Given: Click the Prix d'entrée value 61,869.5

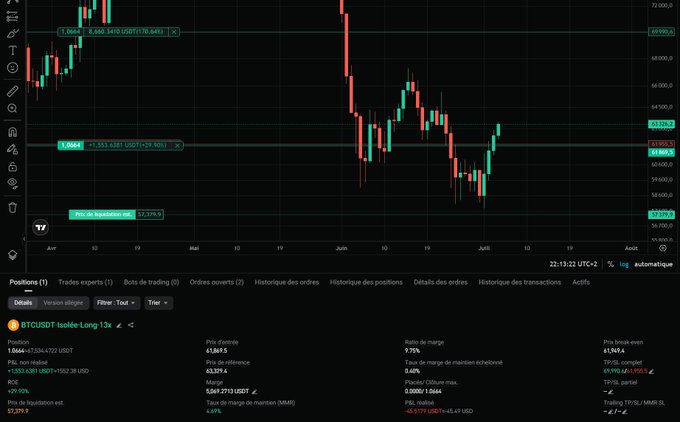Looking at the screenshot, I should tap(216, 350).
